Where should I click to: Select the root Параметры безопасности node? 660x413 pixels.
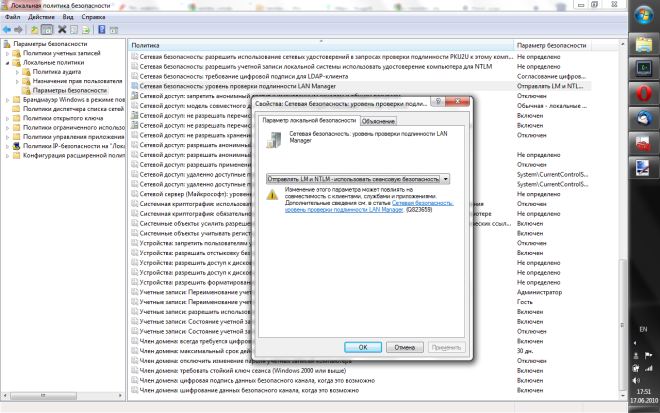50,44
